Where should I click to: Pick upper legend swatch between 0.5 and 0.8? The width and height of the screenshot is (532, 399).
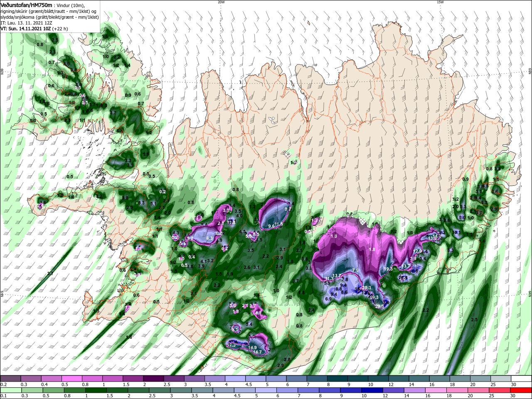pos(72,379)
